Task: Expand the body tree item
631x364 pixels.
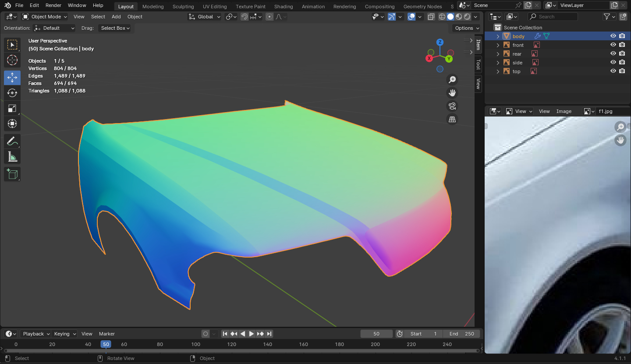Action: [x=498, y=36]
